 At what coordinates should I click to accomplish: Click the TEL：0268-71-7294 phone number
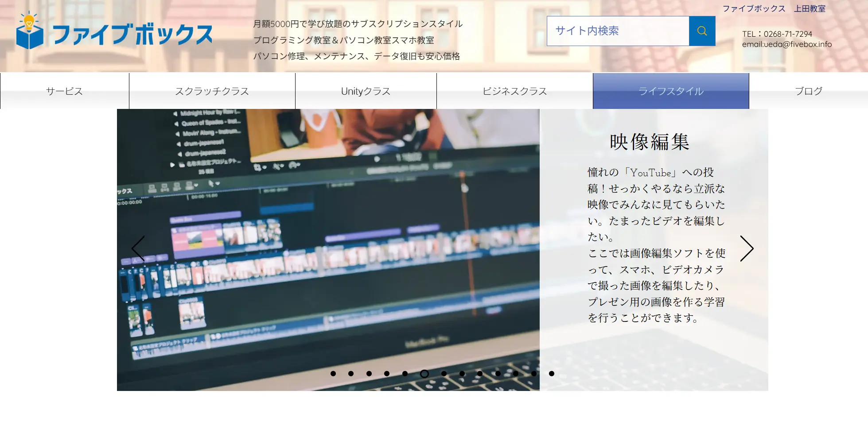777,34
